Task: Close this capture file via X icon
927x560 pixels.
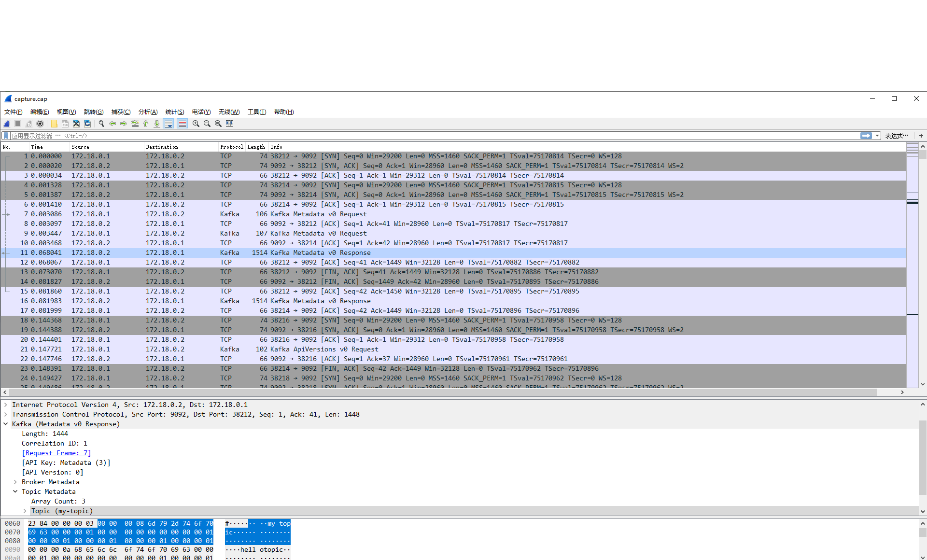Action: 76,124
